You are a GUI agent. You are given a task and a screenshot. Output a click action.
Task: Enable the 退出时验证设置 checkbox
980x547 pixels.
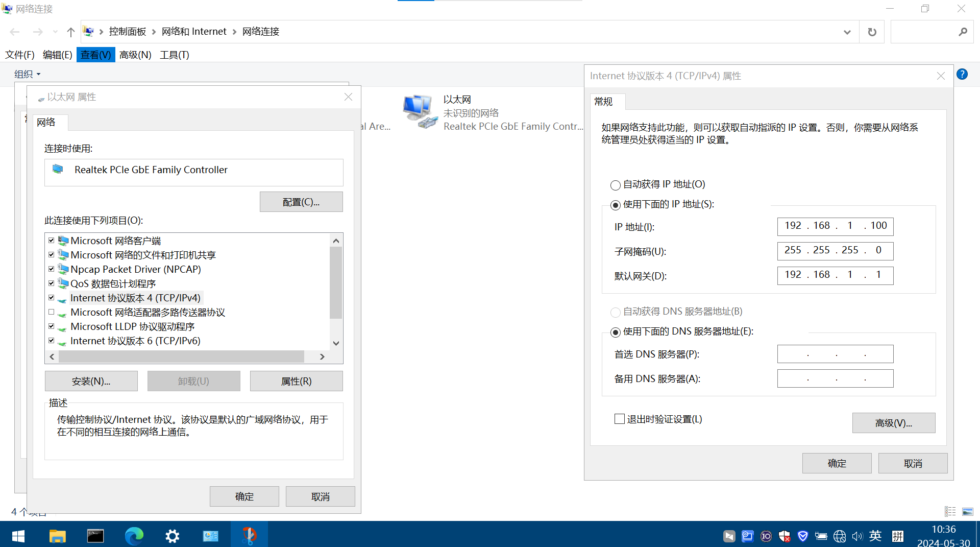(620, 419)
